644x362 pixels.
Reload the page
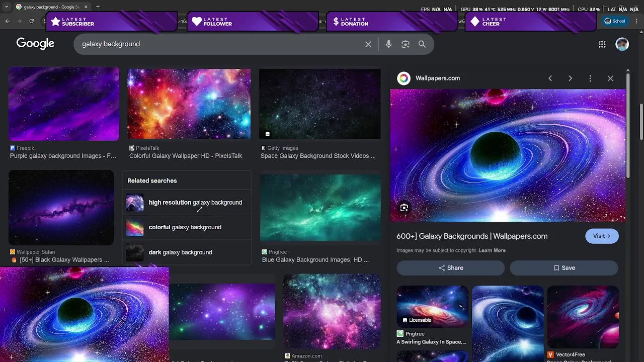[31, 21]
